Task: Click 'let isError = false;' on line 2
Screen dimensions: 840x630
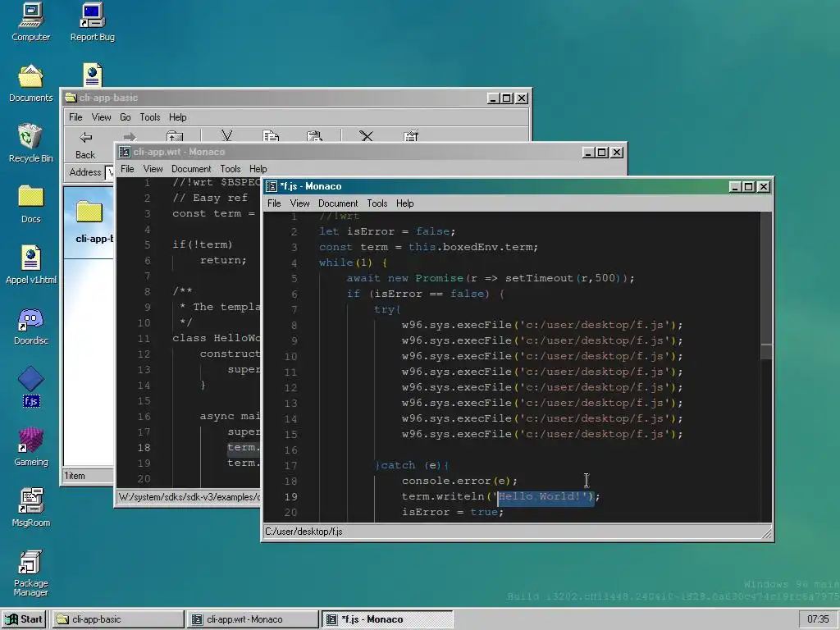Action: pos(387,231)
